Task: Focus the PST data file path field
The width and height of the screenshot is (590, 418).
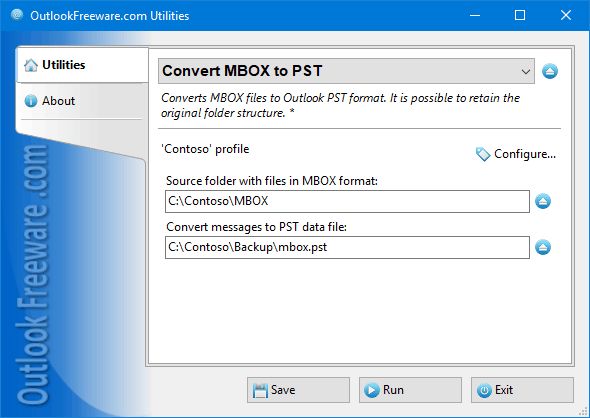Action: (347, 247)
